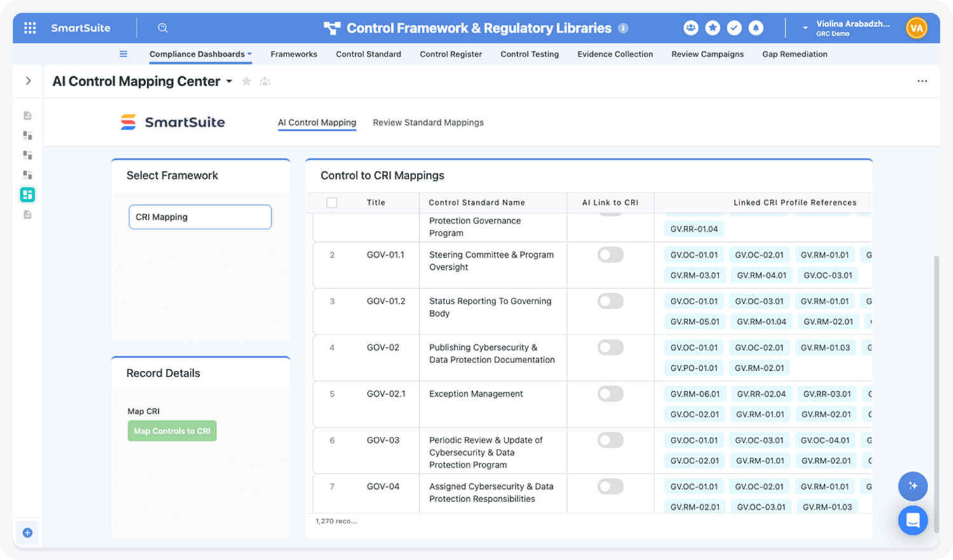Open the three-dot more options menu
This screenshot has width=953, height=560.
click(x=922, y=81)
